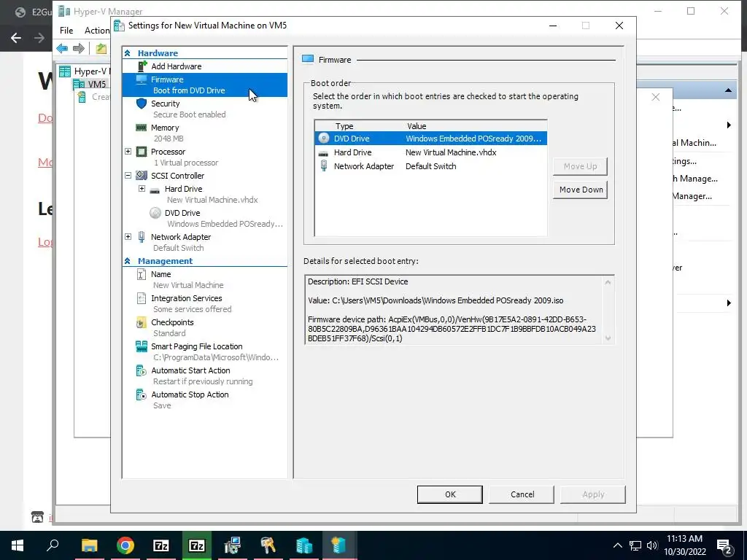The height and width of the screenshot is (560, 747).
Task: Open Google Chrome from the taskbar
Action: [x=125, y=545]
